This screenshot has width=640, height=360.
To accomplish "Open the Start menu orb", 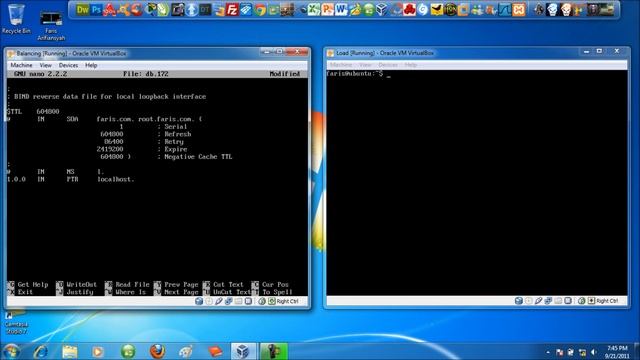I will point(11,351).
